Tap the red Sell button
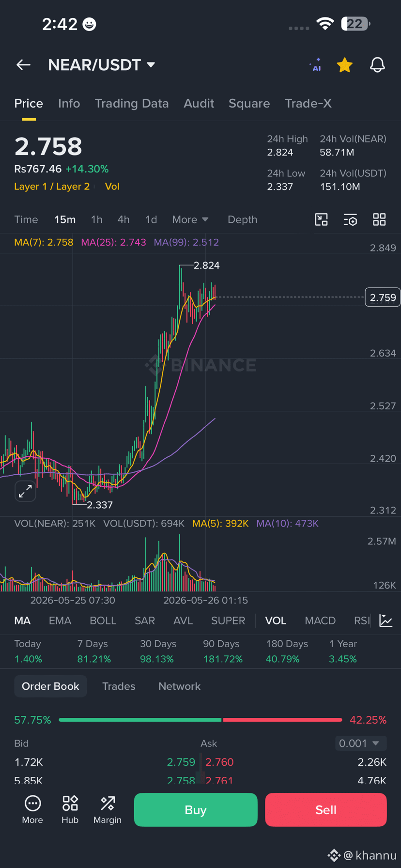Image resolution: width=401 pixels, height=868 pixels. coord(326,810)
